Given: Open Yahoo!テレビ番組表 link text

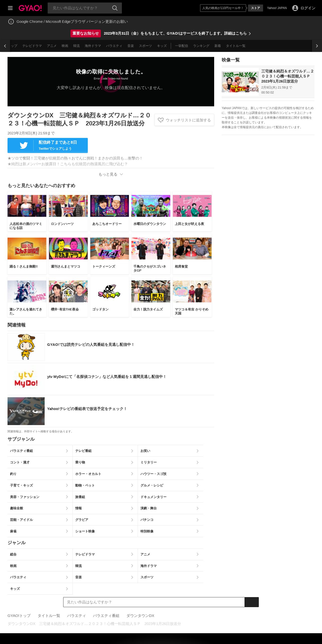Looking at the screenshot, I should click(x=87, y=409).
